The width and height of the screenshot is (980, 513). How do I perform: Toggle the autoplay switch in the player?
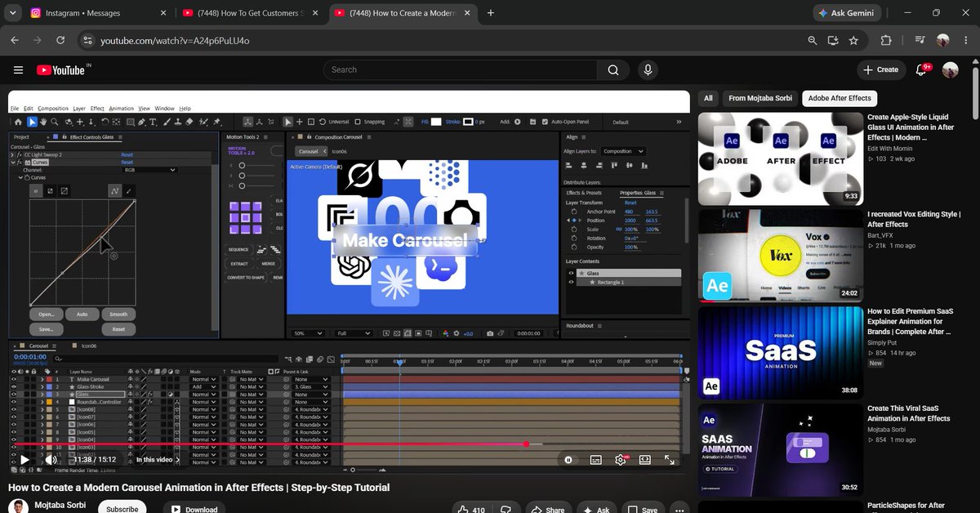tap(568, 460)
